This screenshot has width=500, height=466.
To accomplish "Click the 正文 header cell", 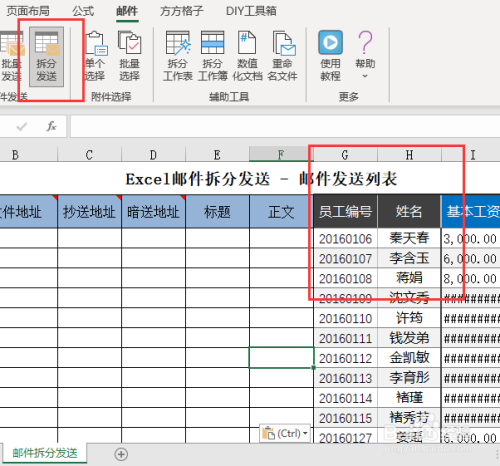I will pyautogui.click(x=281, y=212).
